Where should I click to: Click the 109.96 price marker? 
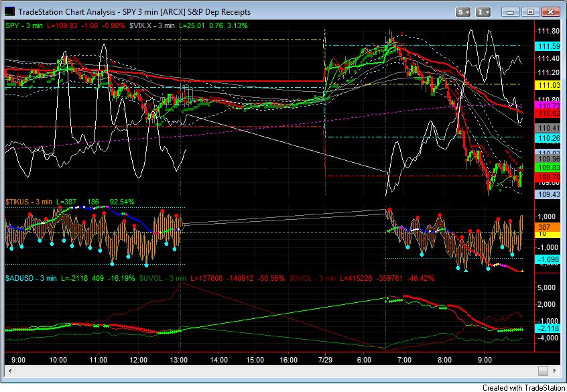click(x=548, y=159)
